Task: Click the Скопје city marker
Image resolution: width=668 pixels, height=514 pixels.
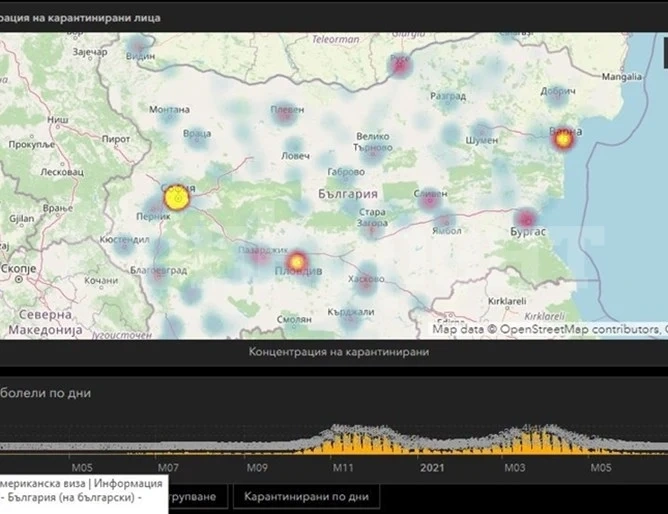Action: 19,279
